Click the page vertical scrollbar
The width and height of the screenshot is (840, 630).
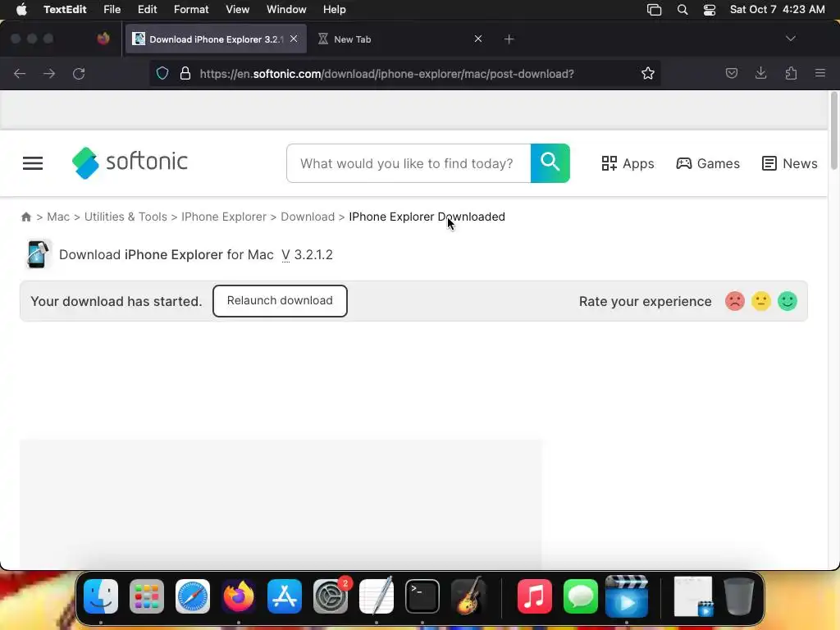tap(833, 132)
